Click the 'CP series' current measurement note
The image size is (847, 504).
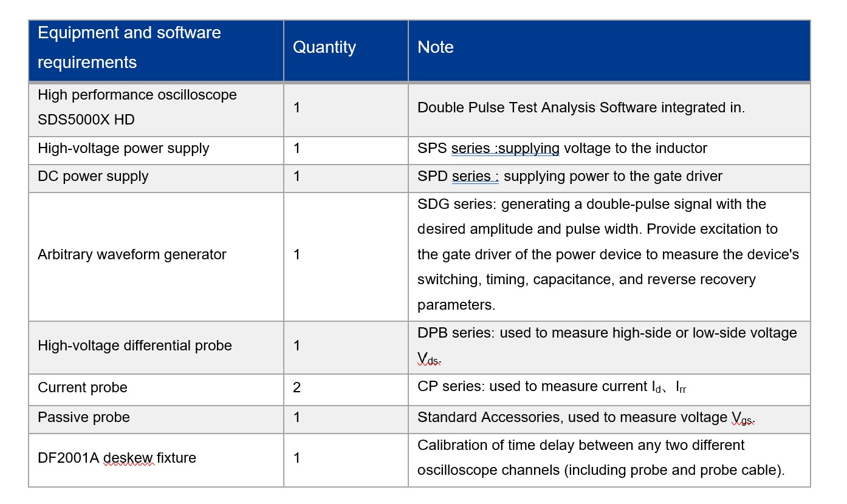[551, 387]
